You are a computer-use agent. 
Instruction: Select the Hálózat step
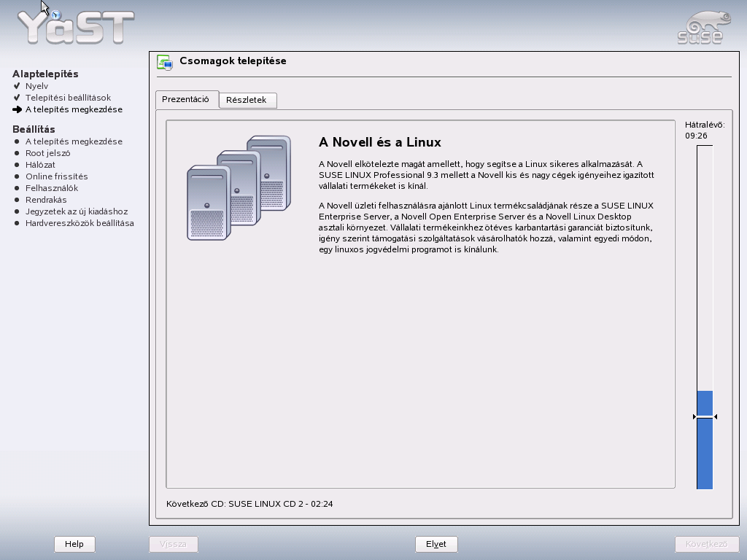[41, 165]
